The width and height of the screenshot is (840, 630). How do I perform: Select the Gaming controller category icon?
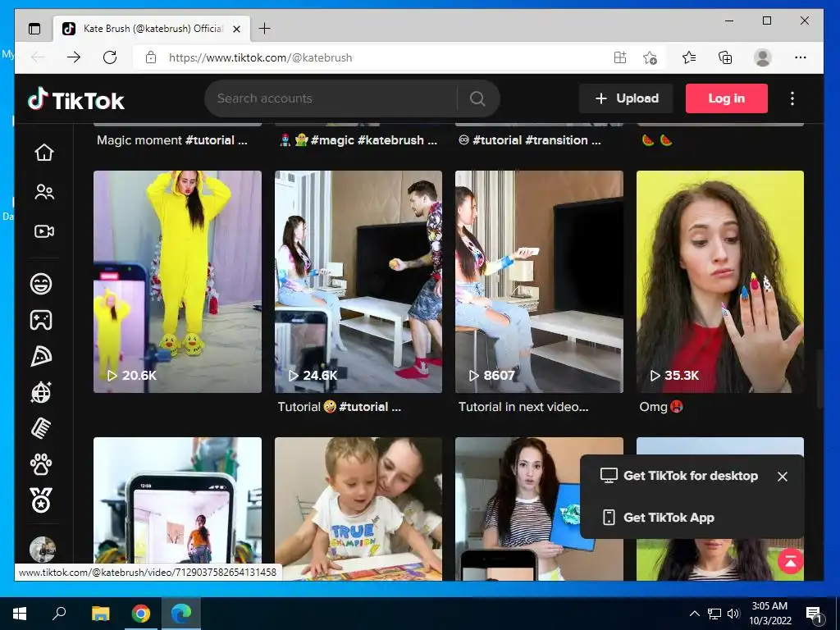pyautogui.click(x=41, y=320)
